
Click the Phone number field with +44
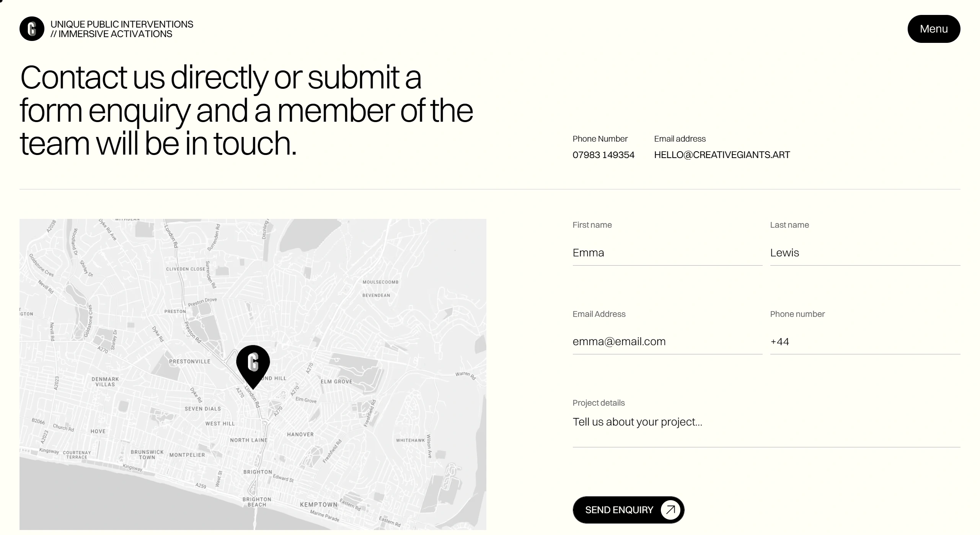click(864, 342)
